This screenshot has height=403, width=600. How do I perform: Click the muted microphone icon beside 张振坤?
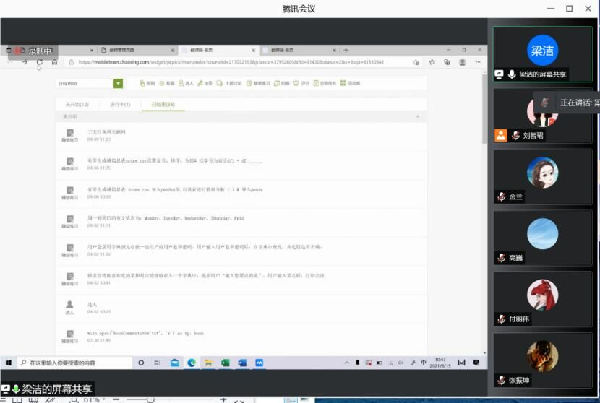pyautogui.click(x=502, y=380)
